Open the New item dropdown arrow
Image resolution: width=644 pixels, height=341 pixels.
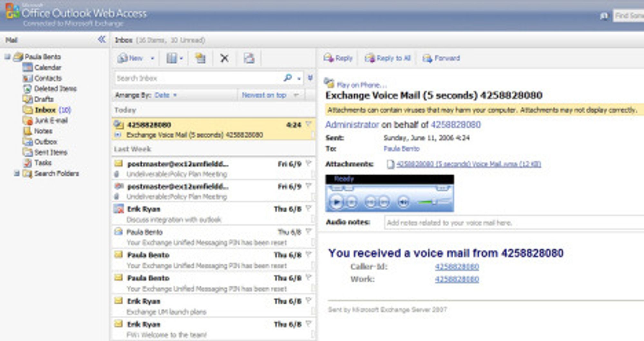click(152, 58)
